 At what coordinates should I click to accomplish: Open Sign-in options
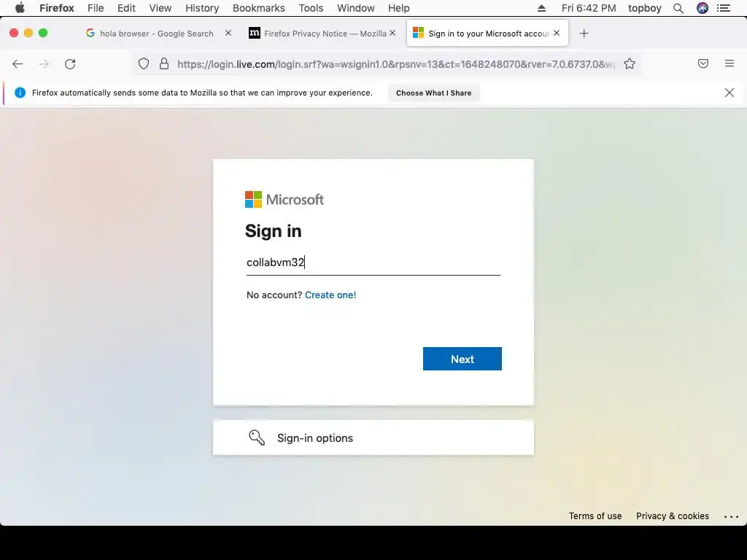[373, 437]
